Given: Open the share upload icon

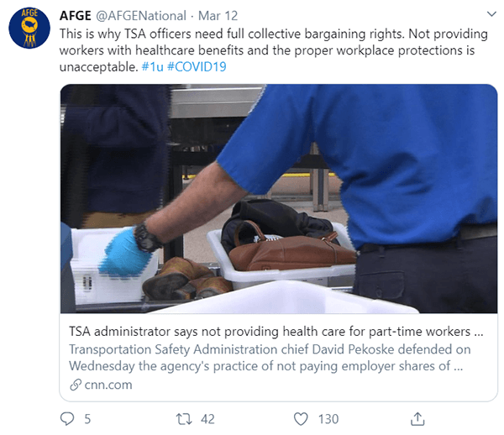Looking at the screenshot, I should [x=417, y=419].
